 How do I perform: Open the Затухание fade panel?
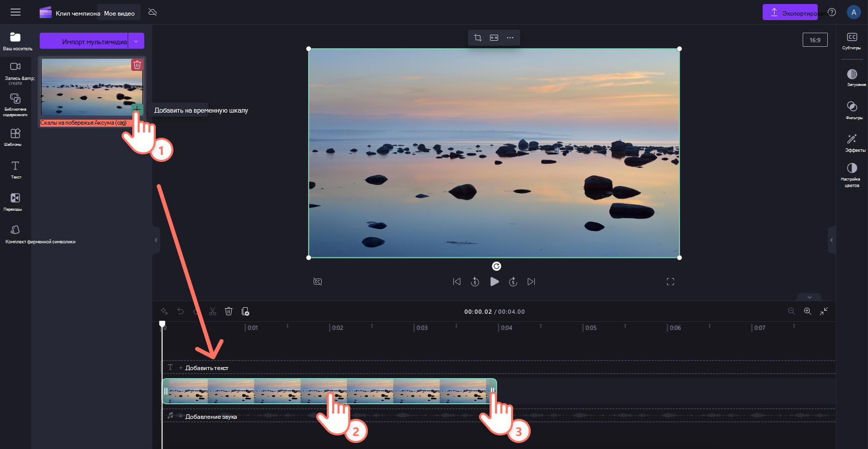852,78
